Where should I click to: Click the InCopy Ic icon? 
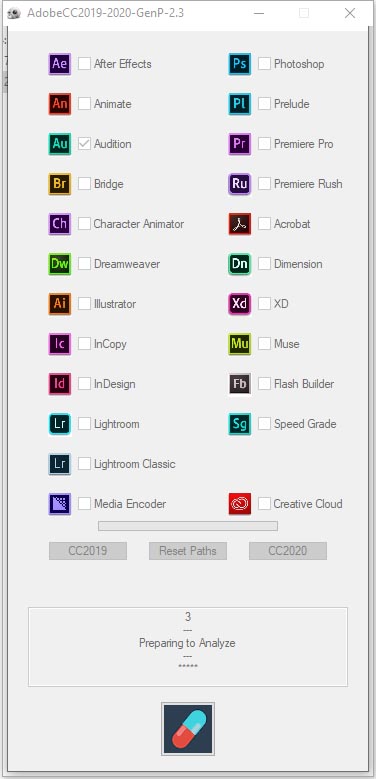tap(60, 344)
